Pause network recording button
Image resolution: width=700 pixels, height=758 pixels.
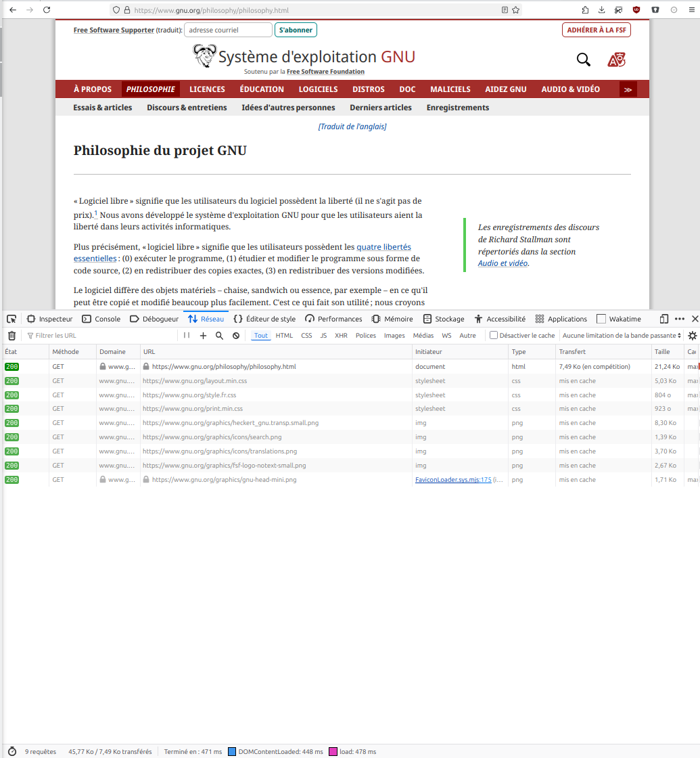pyautogui.click(x=187, y=336)
